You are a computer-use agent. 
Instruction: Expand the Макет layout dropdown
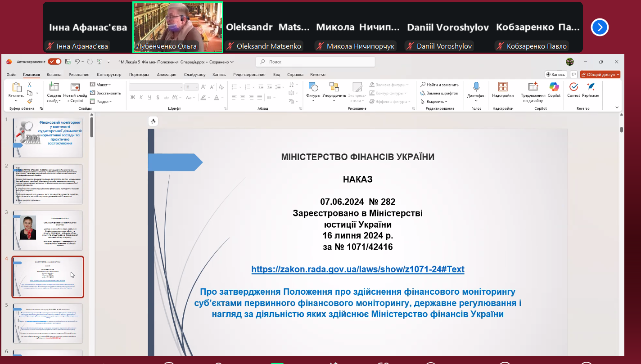100,85
